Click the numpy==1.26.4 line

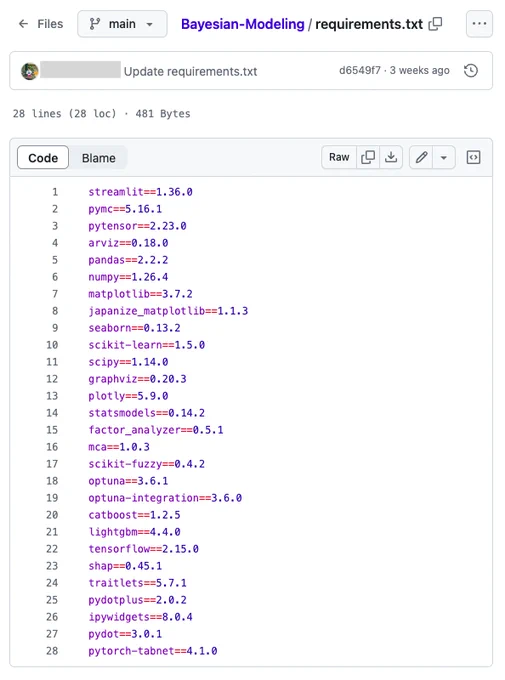(128, 277)
